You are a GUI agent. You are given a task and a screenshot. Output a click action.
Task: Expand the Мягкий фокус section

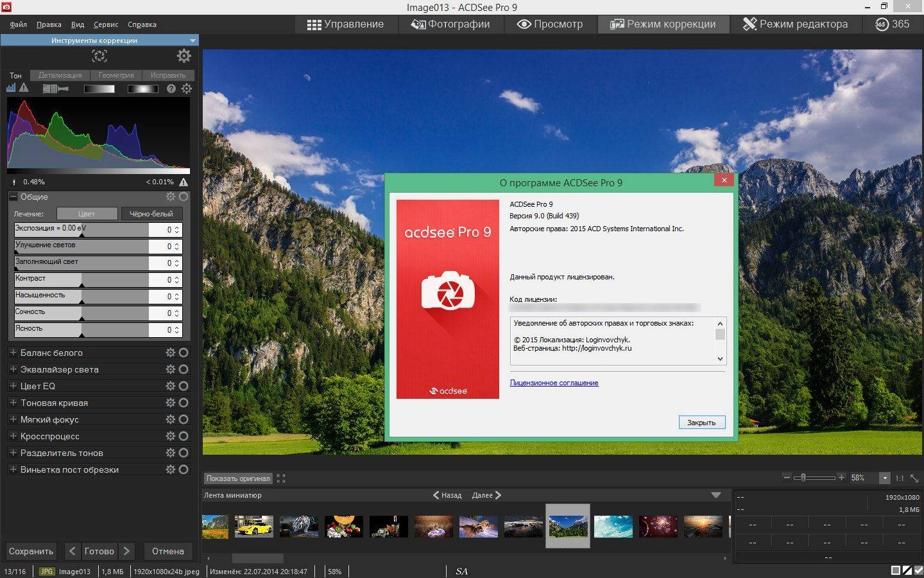[13, 419]
